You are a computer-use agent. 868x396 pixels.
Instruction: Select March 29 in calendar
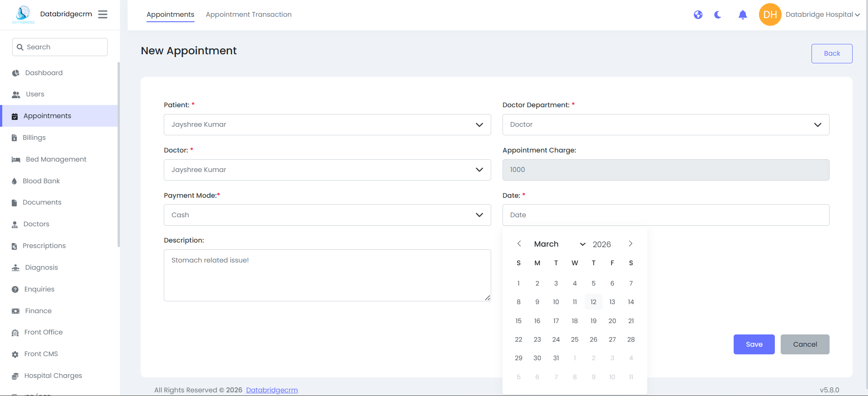518,358
